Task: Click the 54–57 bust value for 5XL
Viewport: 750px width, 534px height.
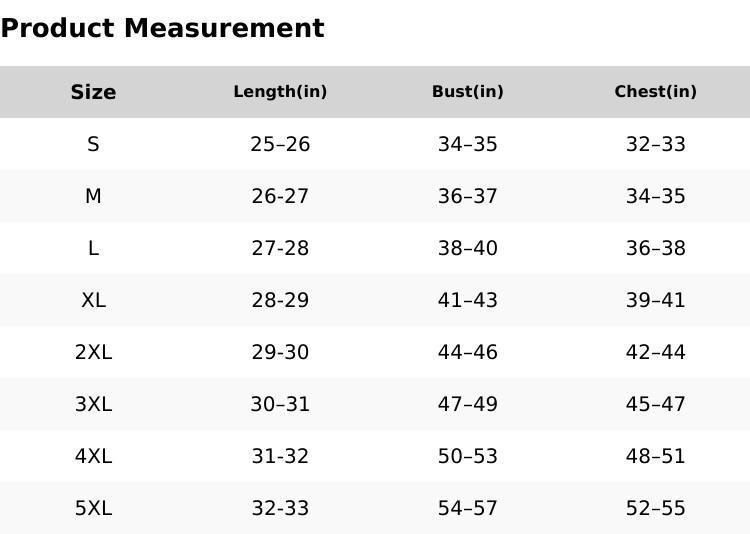Action: [467, 508]
